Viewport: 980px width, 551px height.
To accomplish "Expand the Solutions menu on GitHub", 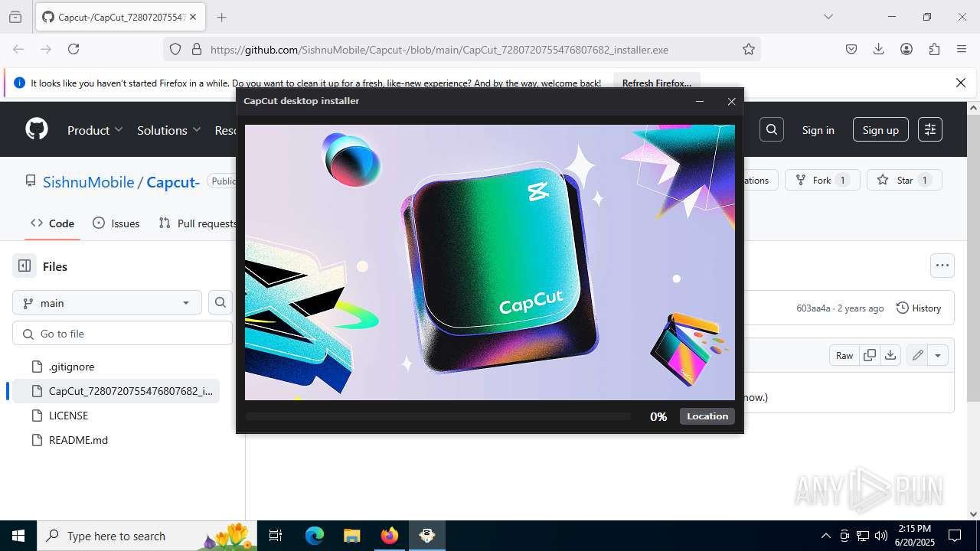I will tap(169, 130).
